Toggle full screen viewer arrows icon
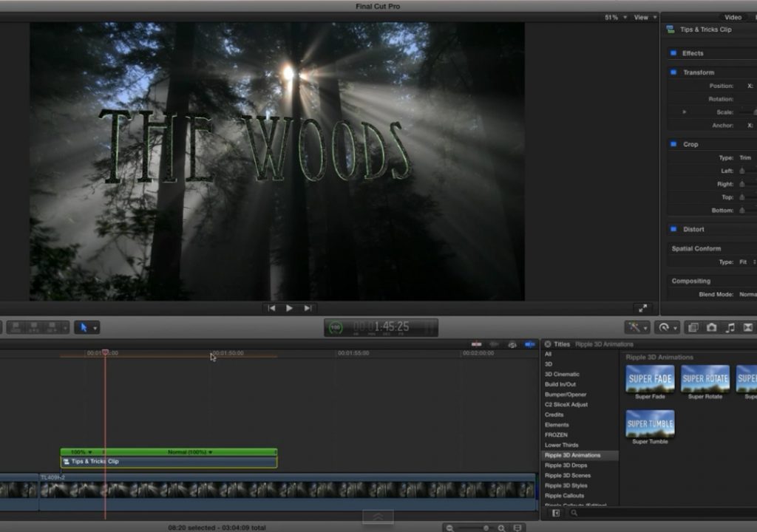757x532 pixels. [642, 308]
